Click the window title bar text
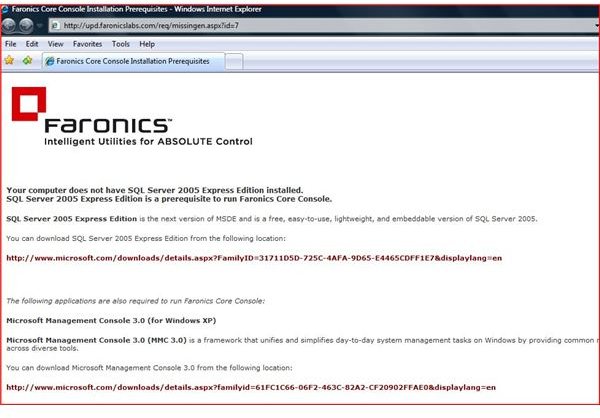Screen dimensions: 600x418 point(137,9)
